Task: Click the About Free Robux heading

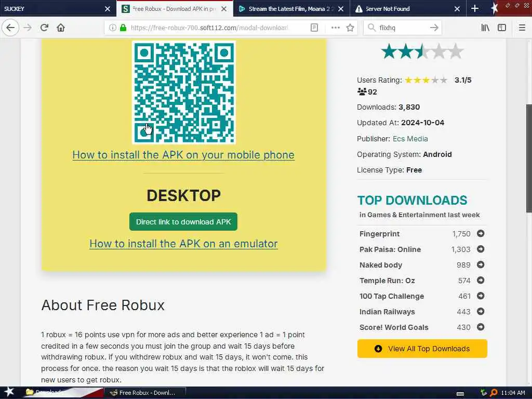Action: pyautogui.click(x=103, y=305)
